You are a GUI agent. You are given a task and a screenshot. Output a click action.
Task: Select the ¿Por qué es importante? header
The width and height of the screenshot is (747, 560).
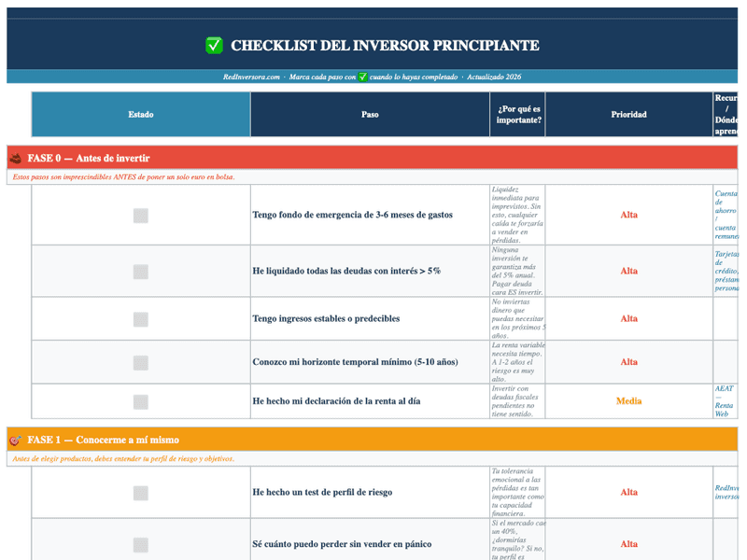[518, 114]
